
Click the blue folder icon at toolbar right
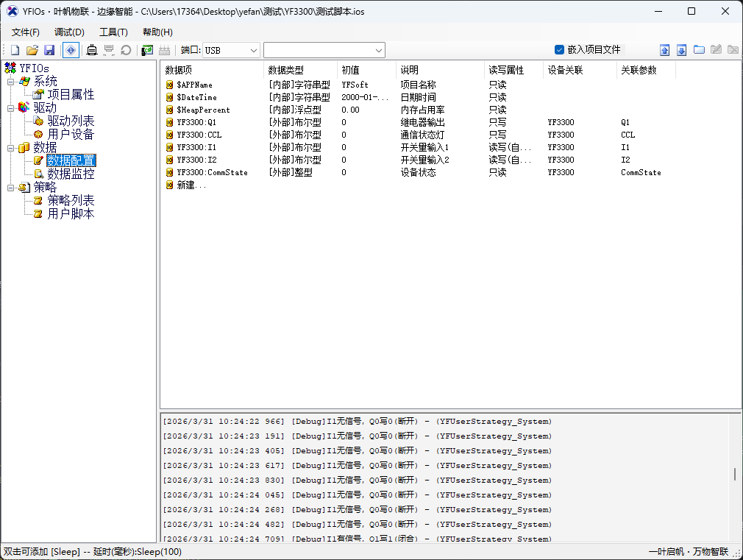point(699,50)
